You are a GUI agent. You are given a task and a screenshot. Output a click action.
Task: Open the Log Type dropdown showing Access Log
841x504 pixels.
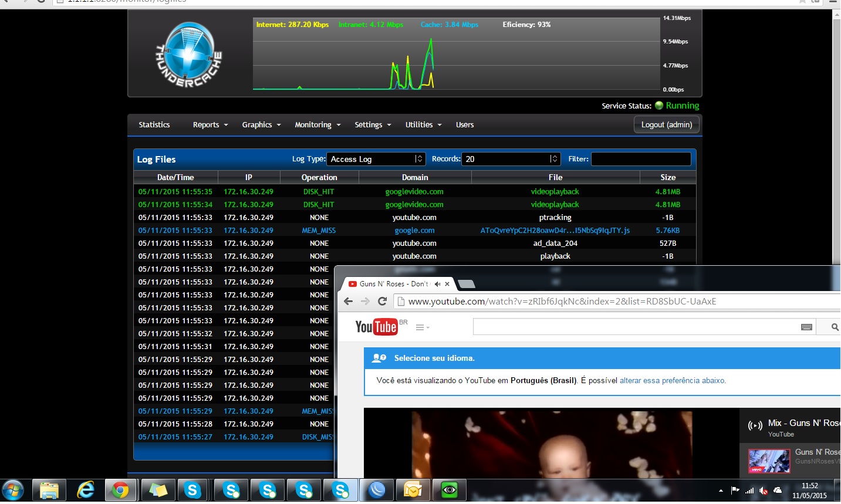376,159
